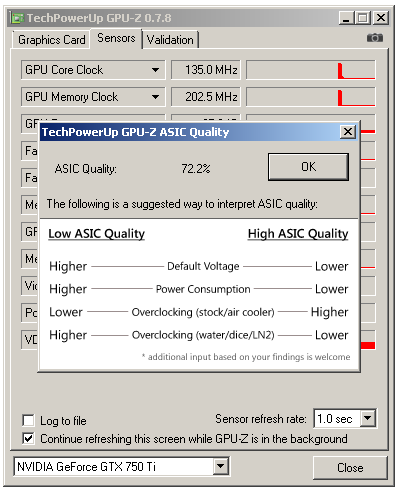Minimize the GPU-Z window
This screenshot has height=487, width=397.
point(346,18)
